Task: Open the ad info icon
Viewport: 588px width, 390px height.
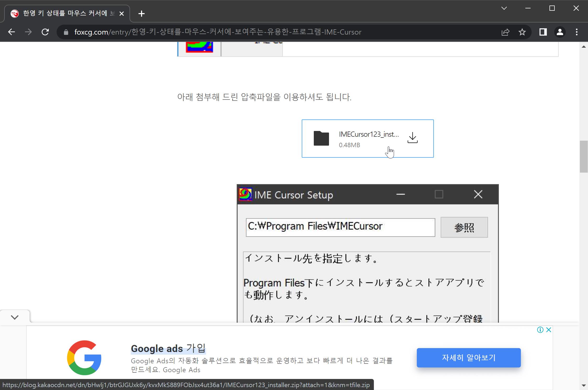Action: (540, 330)
